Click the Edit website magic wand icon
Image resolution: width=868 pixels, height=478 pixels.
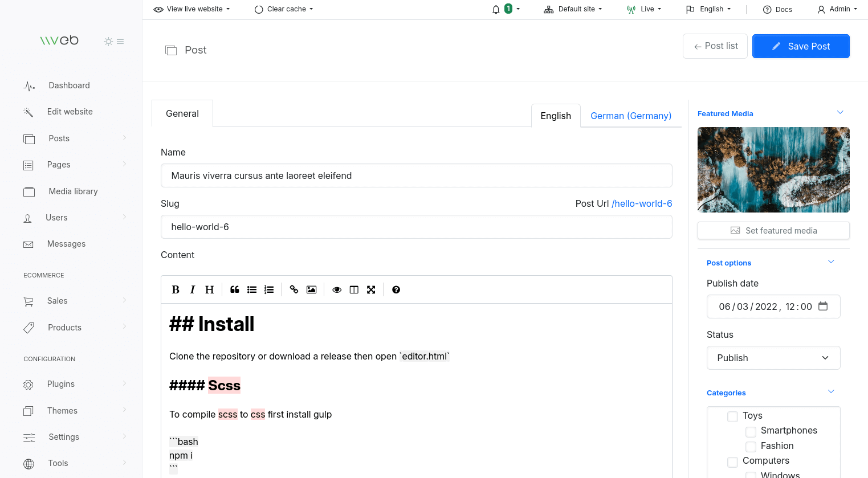point(28,112)
